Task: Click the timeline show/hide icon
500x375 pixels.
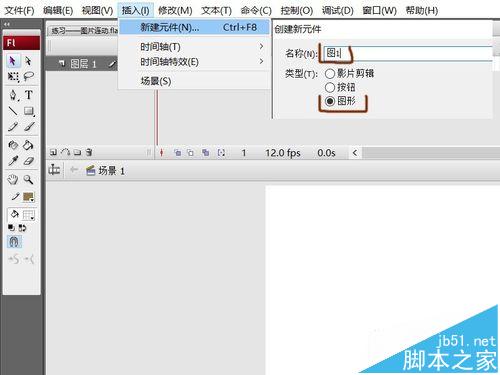Action: 54,170
